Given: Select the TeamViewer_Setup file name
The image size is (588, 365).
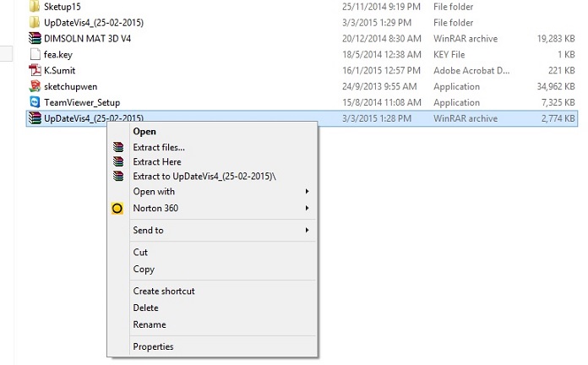Looking at the screenshot, I should click(x=82, y=102).
